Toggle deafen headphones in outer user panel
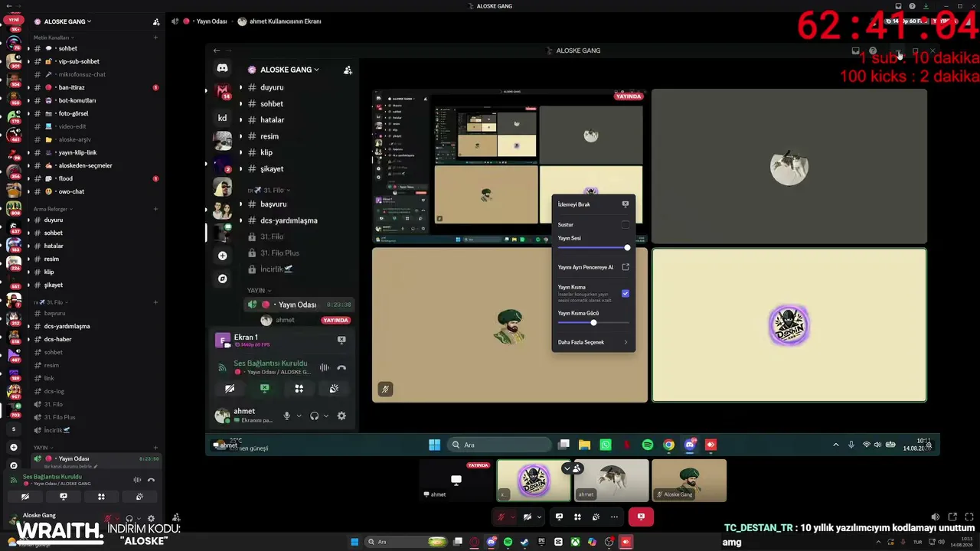Image resolution: width=980 pixels, height=551 pixels. coord(129,519)
